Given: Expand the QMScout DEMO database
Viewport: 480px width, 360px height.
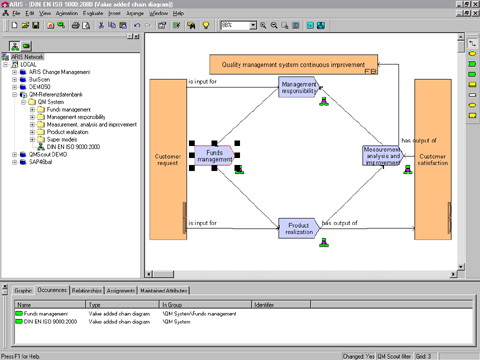Looking at the screenshot, I should [x=14, y=154].
